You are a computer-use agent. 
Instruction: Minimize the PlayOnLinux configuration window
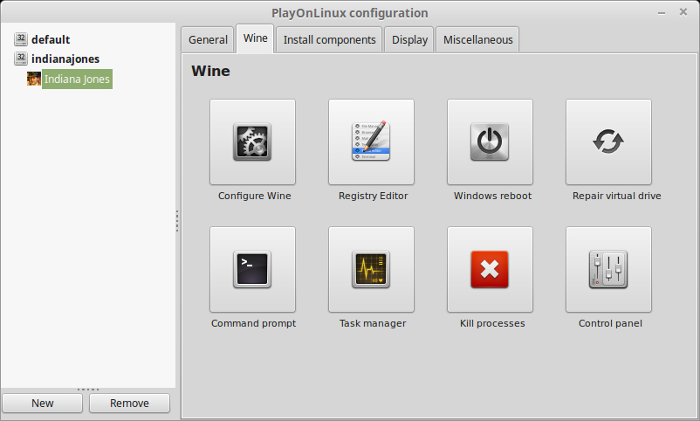click(x=662, y=13)
